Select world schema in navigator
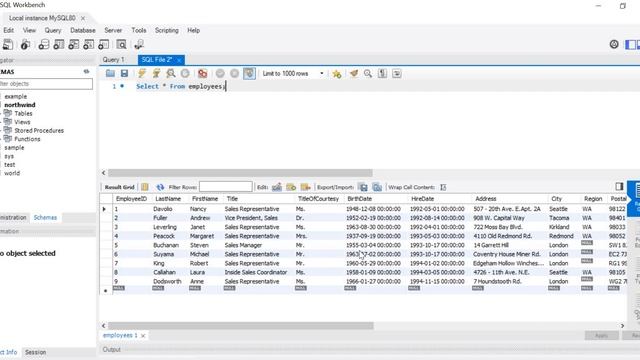Screen dimensions: 640x360 [12, 173]
